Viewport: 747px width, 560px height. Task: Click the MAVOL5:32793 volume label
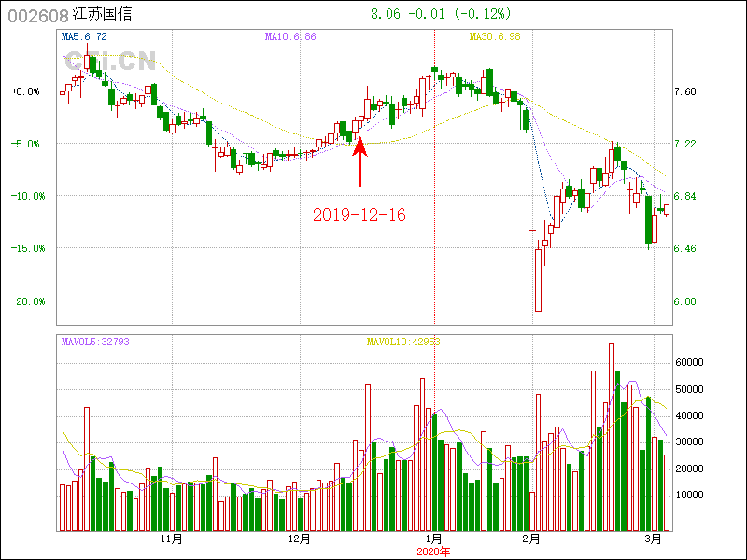point(95,342)
